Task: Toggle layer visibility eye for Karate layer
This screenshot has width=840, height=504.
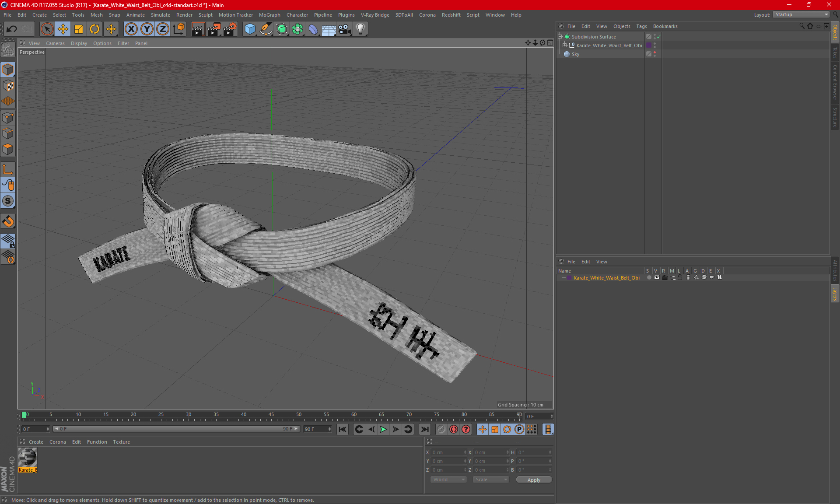Action: pyautogui.click(x=657, y=277)
